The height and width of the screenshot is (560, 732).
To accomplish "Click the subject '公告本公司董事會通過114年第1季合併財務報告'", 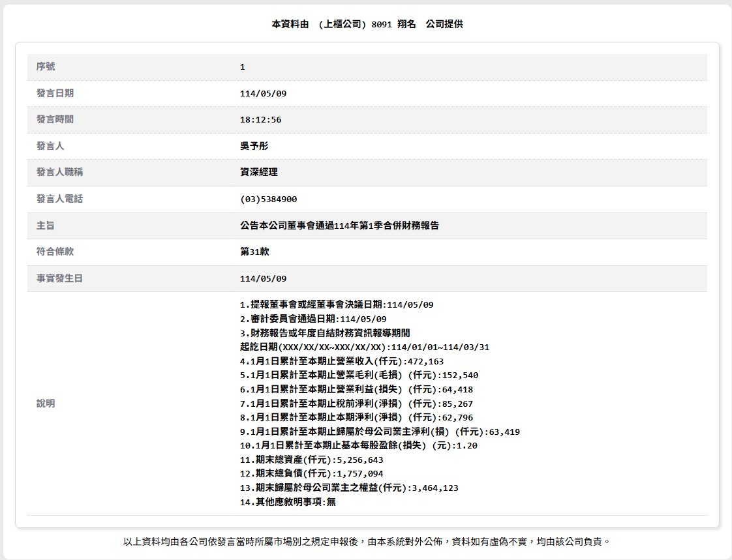I will [339, 226].
